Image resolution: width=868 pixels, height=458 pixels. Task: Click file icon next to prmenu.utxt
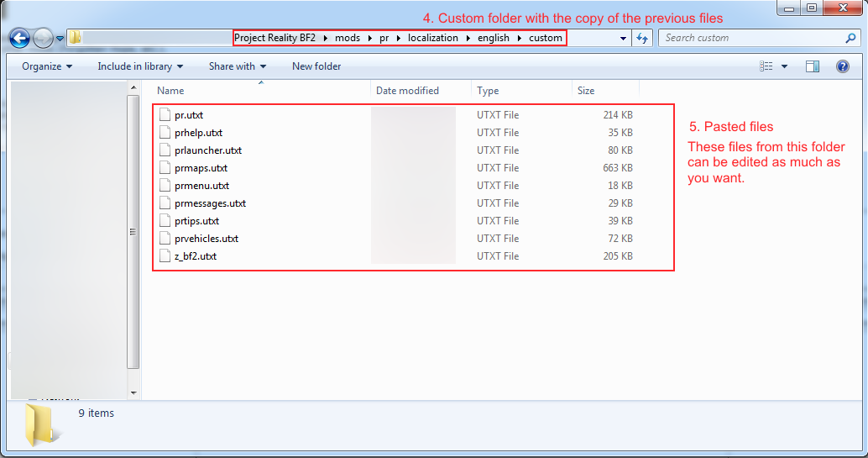(165, 186)
